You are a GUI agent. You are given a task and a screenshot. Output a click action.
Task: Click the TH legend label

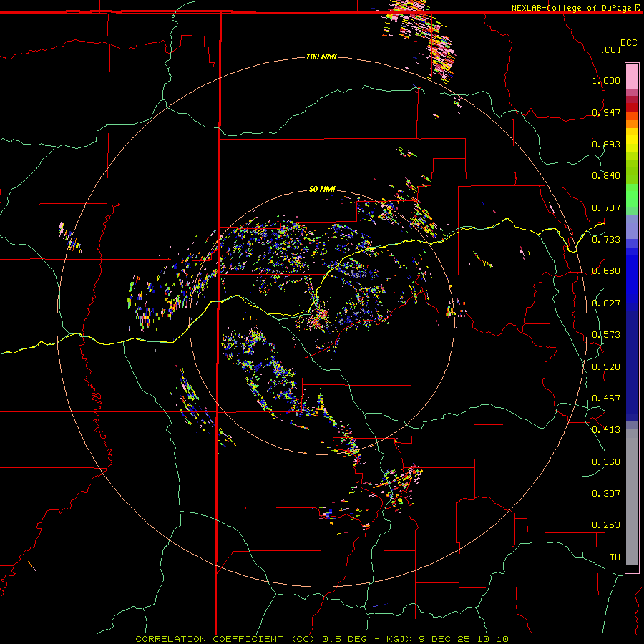pos(615,557)
